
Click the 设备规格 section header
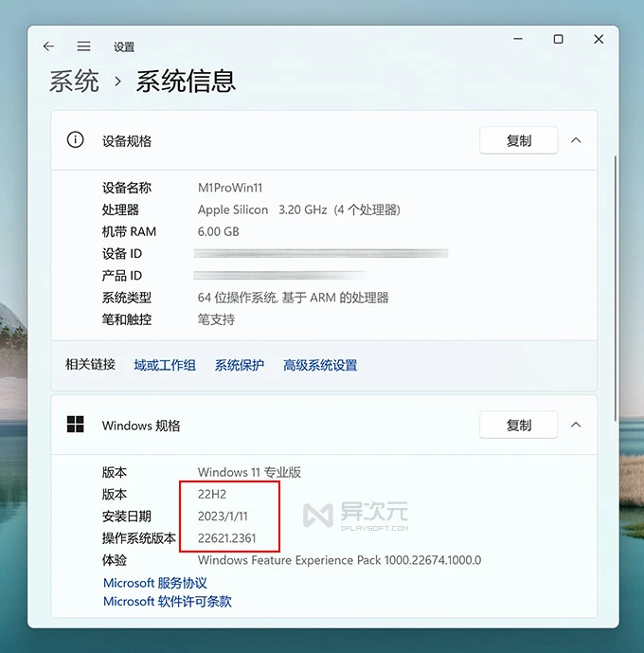(x=324, y=140)
